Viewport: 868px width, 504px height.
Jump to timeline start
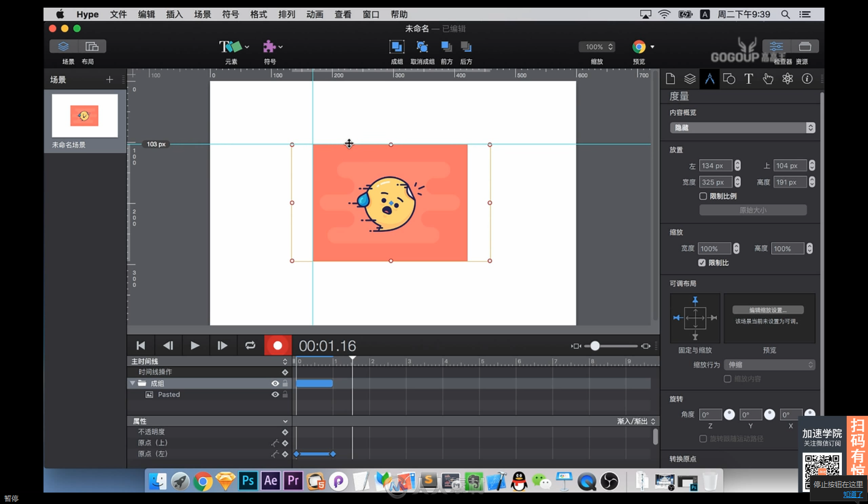(141, 346)
